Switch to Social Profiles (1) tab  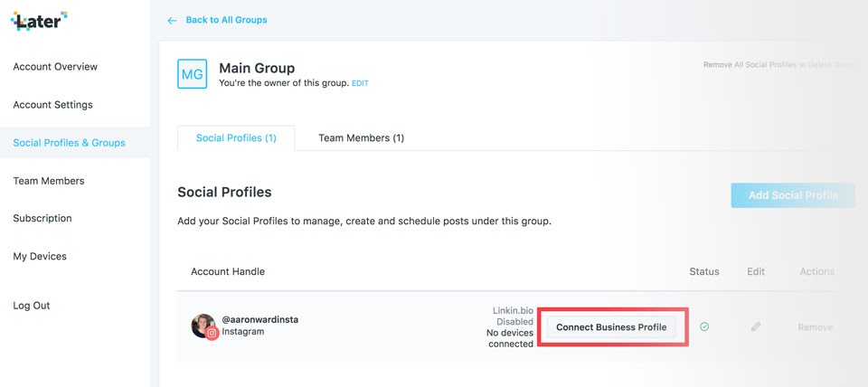point(236,138)
